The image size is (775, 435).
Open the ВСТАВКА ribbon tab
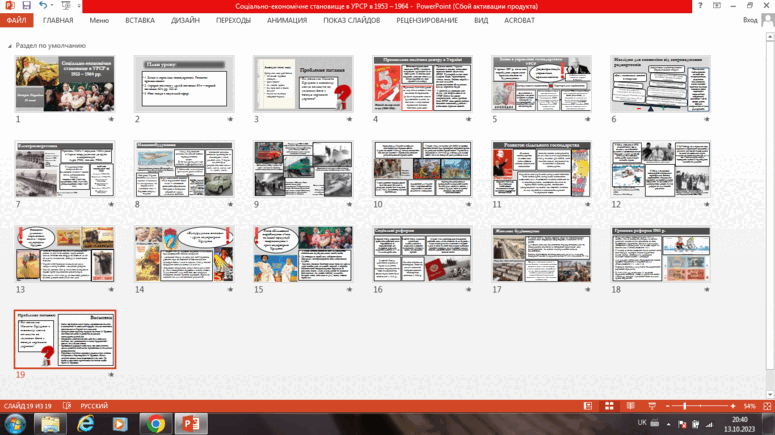pos(140,20)
